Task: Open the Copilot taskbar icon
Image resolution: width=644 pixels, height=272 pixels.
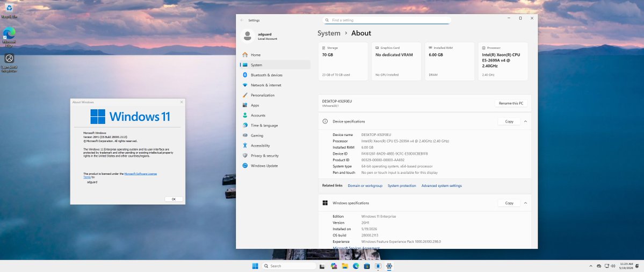Action: pyautogui.click(x=334, y=266)
